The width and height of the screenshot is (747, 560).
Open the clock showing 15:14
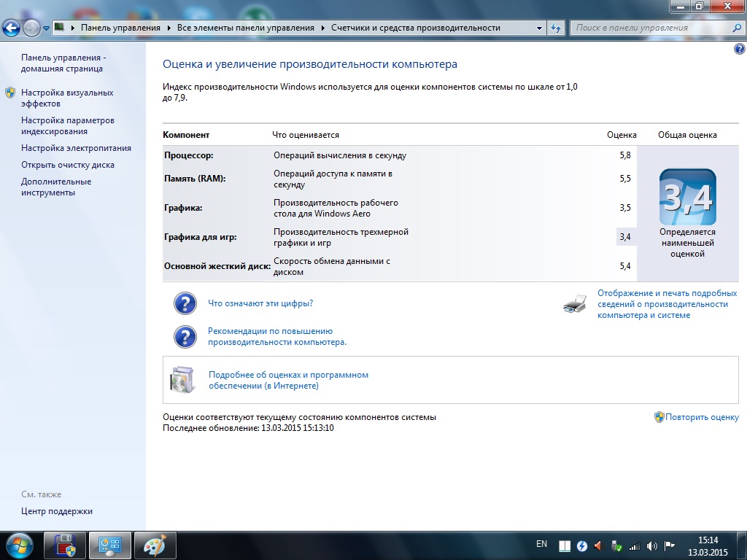click(x=708, y=545)
